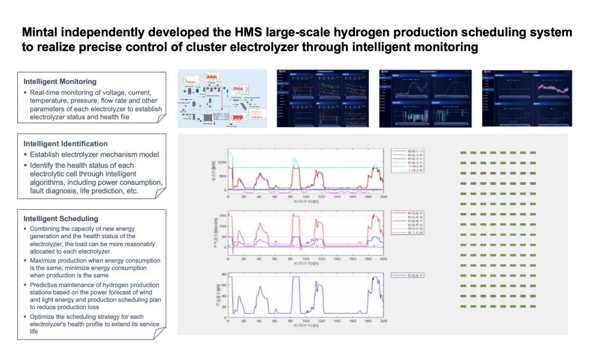Select bullet "Predictive maintenance of hydrogen production"
This screenshot has width=591, height=364.
pyautogui.click(x=92, y=296)
